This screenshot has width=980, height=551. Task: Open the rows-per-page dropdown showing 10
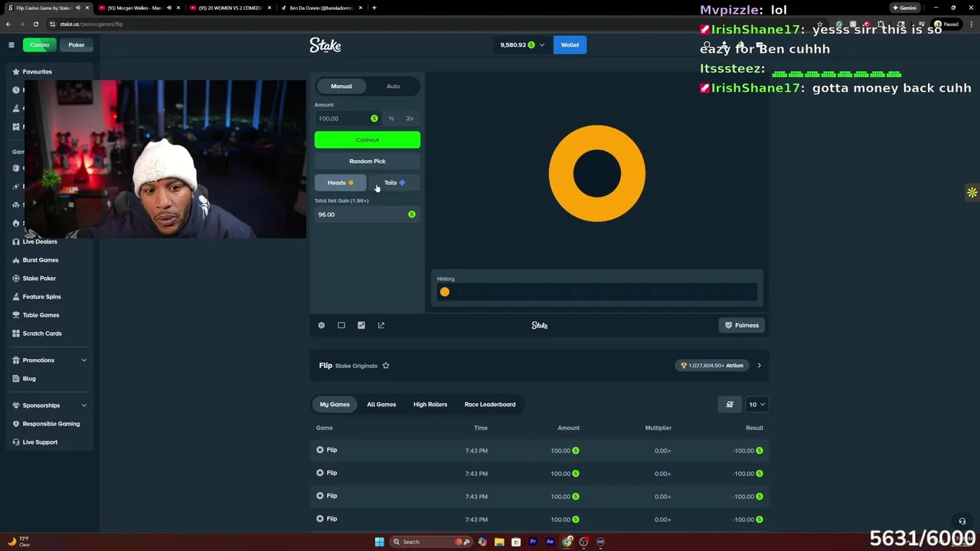pos(756,404)
